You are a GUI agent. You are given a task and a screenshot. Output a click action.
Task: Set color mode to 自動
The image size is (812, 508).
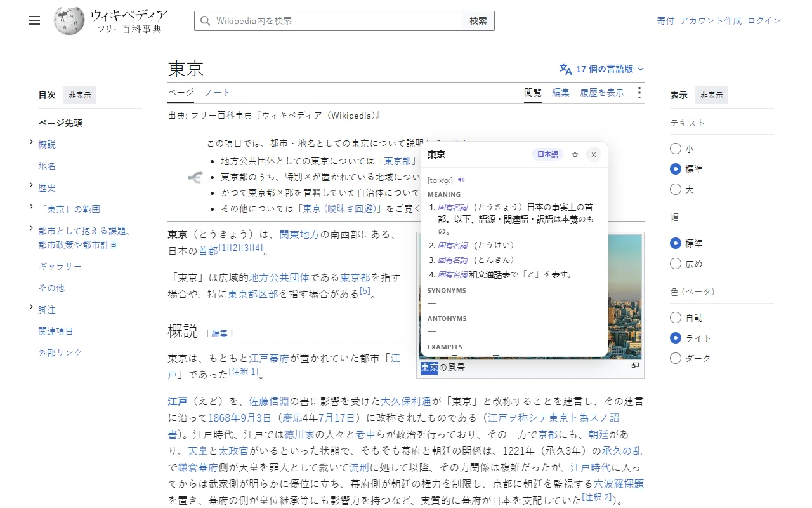pos(676,317)
